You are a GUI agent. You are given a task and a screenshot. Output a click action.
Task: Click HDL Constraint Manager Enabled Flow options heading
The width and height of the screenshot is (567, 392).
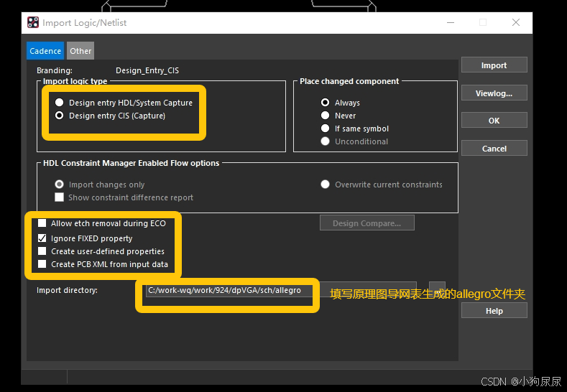pos(132,163)
